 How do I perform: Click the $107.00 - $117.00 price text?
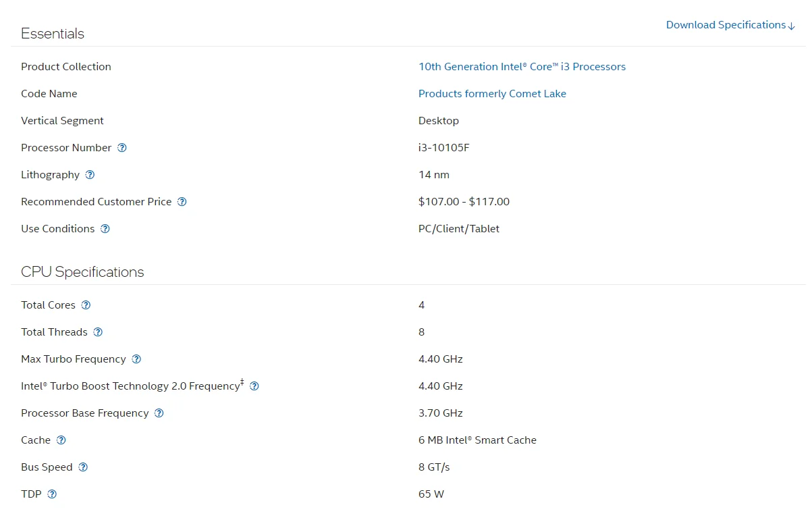(464, 202)
